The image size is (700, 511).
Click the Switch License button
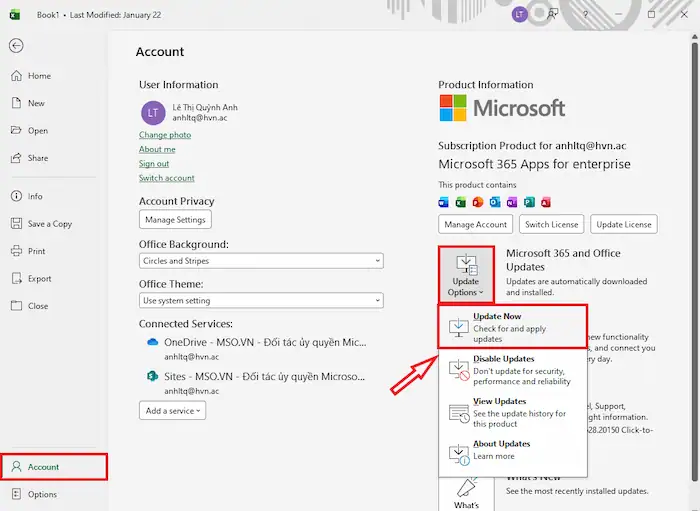pos(551,225)
